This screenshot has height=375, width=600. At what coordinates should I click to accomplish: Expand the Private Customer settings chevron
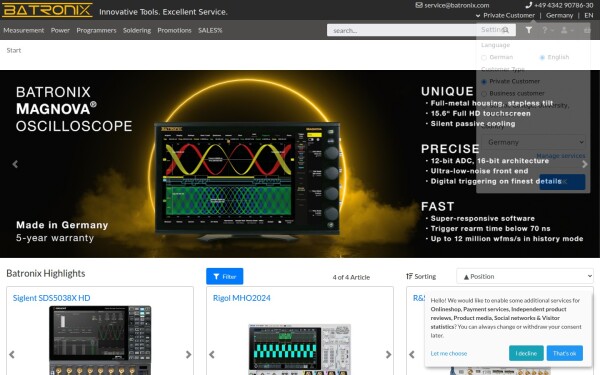[478, 16]
